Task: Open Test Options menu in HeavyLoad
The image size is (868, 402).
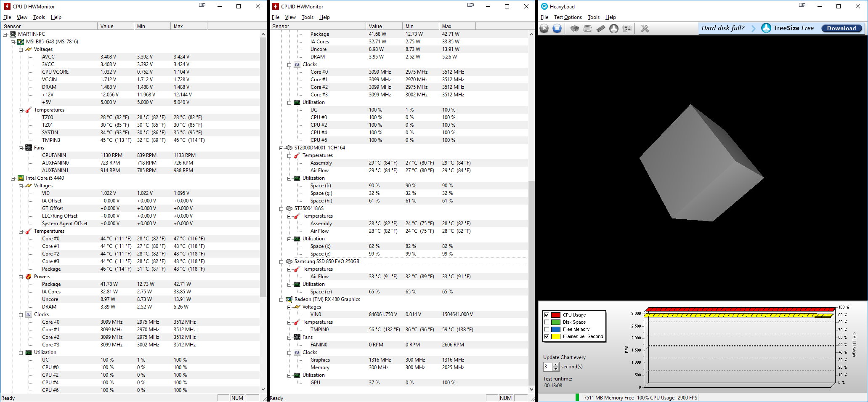Action: tap(568, 17)
